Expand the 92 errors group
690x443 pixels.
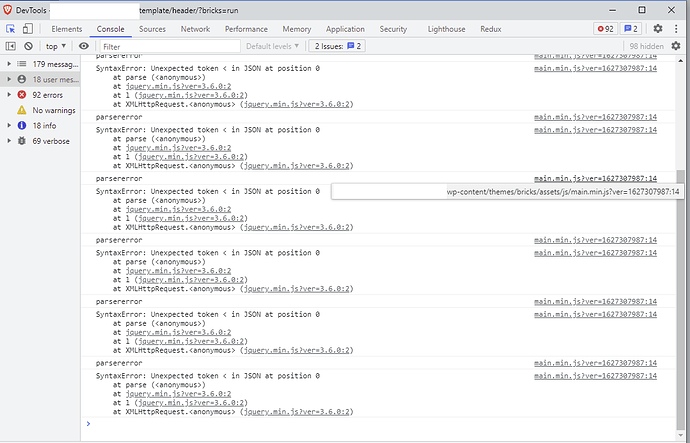click(x=9, y=95)
